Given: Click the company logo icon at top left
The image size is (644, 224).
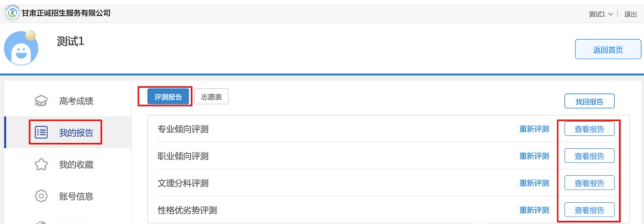Looking at the screenshot, I should click(x=12, y=13).
